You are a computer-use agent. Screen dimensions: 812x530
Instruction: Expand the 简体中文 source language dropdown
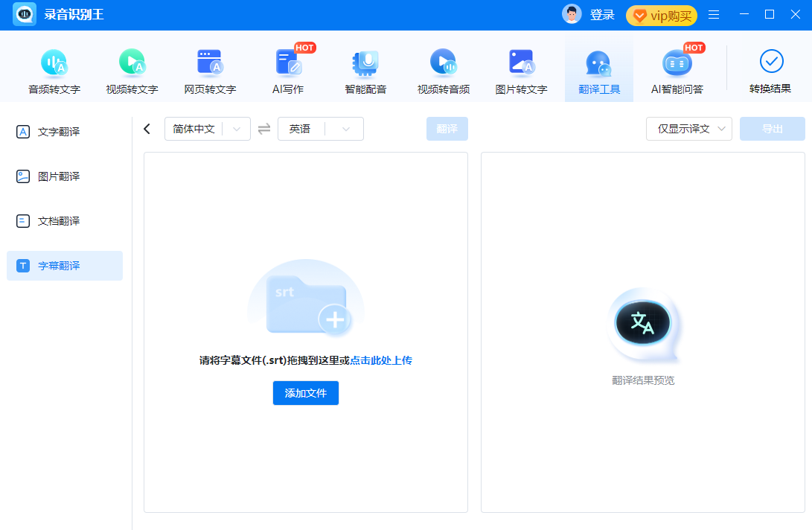pyautogui.click(x=207, y=129)
